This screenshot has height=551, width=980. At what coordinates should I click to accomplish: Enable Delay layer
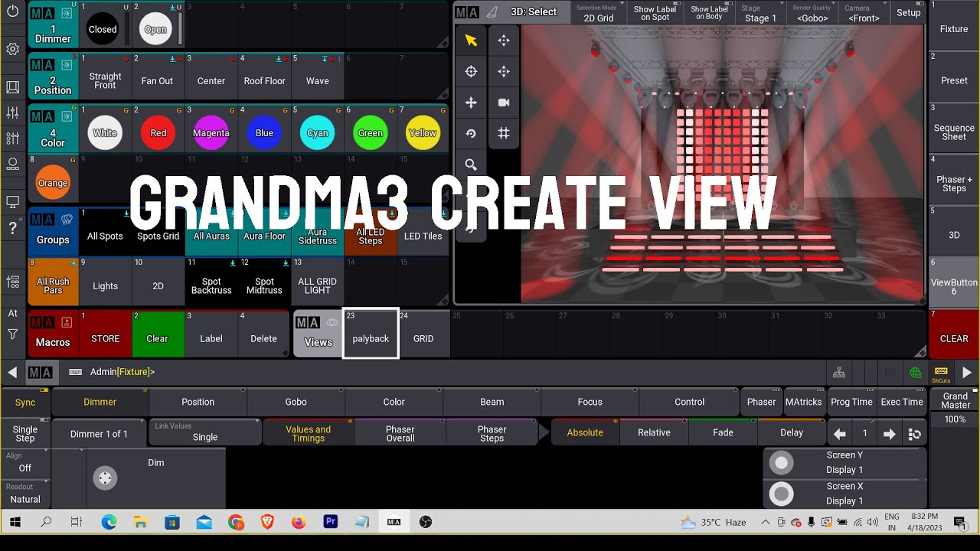pos(792,432)
